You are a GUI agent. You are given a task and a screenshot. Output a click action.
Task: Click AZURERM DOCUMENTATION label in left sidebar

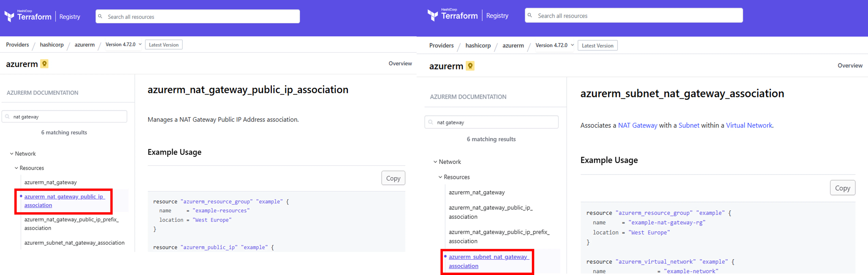pos(42,92)
